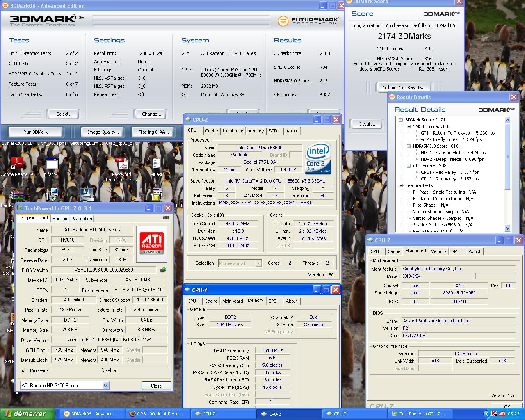Open the Adobe Reader 9 desktop shortcut
Viewport: 525px width, 420px height.
click(x=17, y=166)
